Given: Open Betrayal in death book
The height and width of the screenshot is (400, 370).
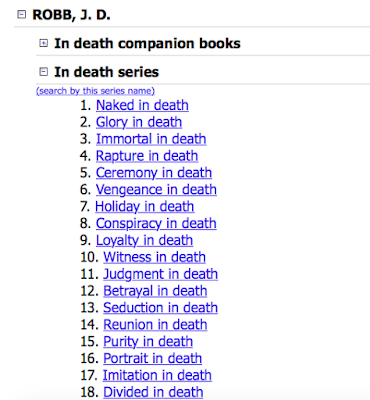Looking at the screenshot, I should click(155, 291).
